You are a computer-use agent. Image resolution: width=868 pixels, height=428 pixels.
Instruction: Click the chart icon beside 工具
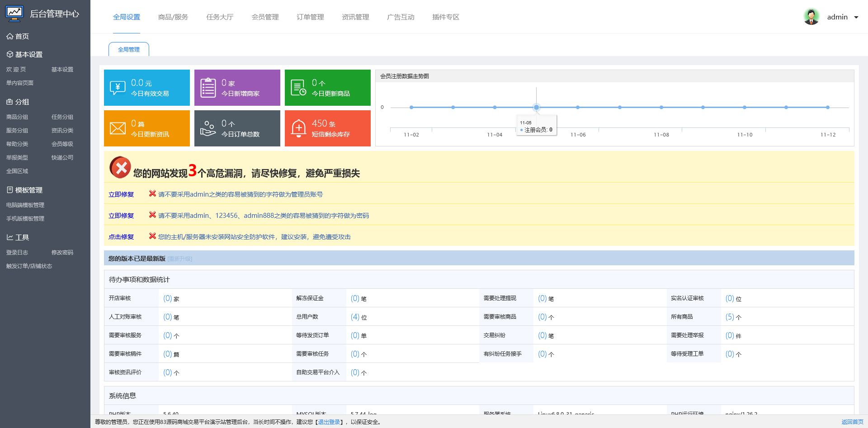pyautogui.click(x=9, y=237)
